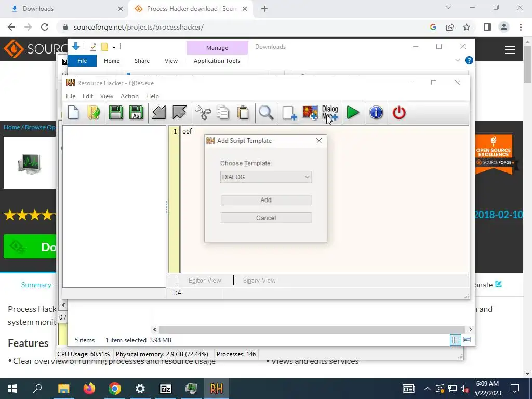Switch Explorer to details view icon
Viewport: 532px width, 399px height.
tap(456, 340)
